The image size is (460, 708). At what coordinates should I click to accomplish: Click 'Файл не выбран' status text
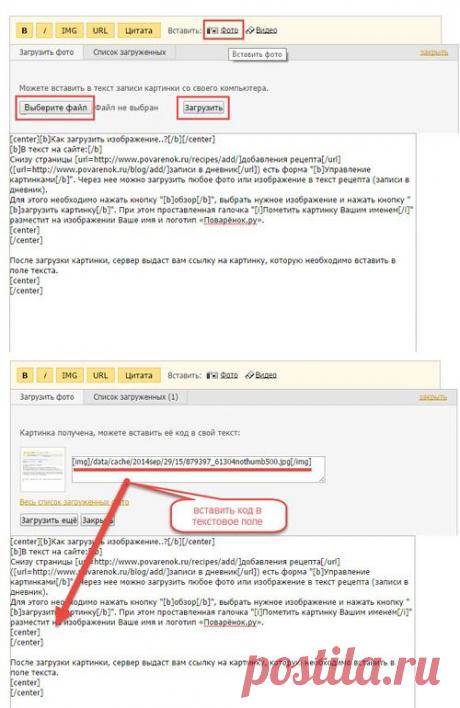[127, 108]
